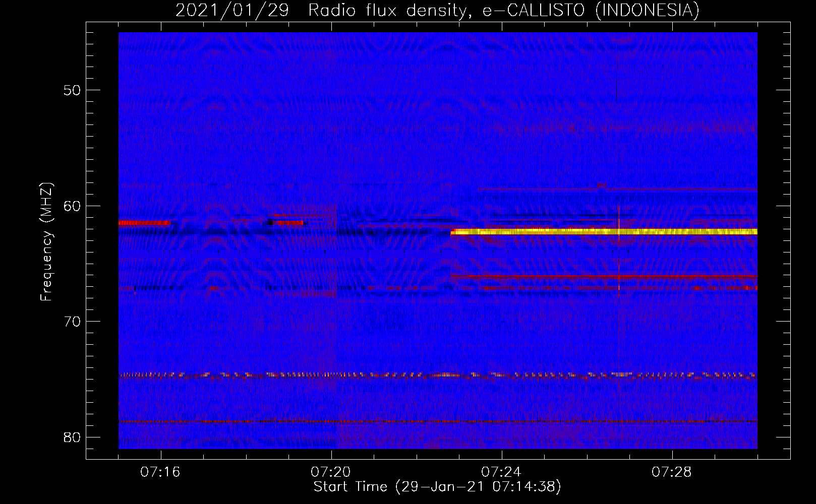Click the 07:28 time tick label
816x504 pixels.
click(672, 472)
